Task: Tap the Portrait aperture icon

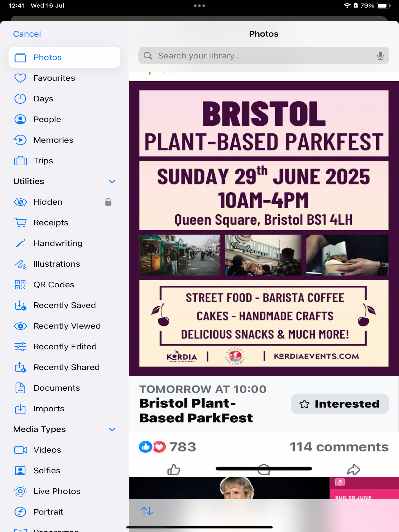Action: pos(20,512)
